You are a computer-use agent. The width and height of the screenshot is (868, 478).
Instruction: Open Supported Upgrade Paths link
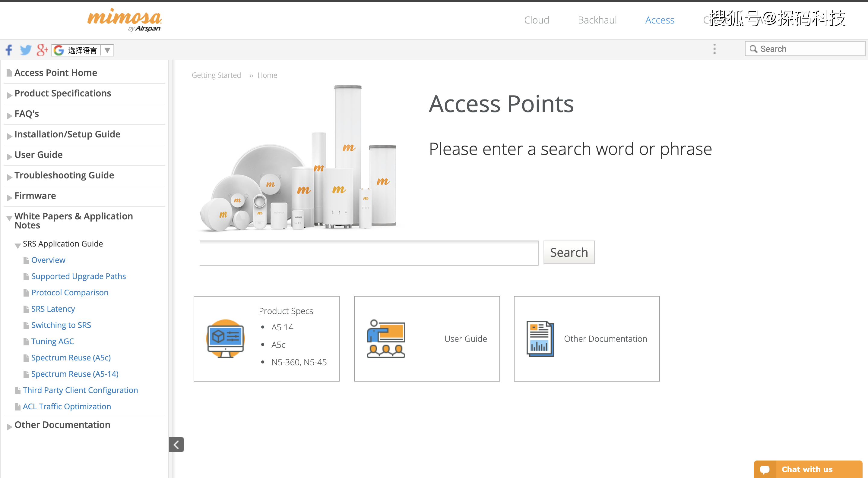pyautogui.click(x=78, y=276)
